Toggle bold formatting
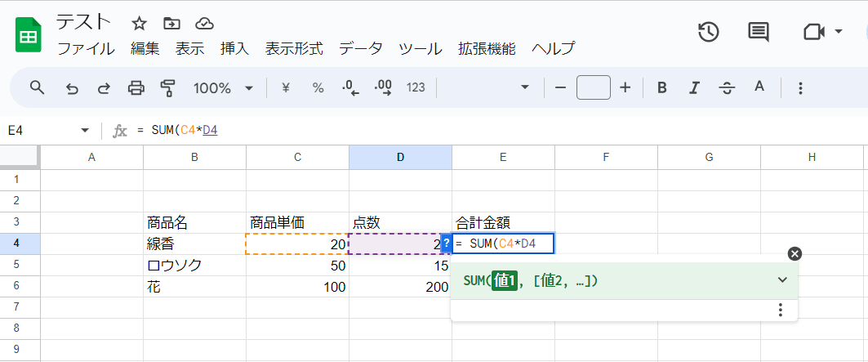Viewport: 868px width, 362px height. [x=662, y=87]
